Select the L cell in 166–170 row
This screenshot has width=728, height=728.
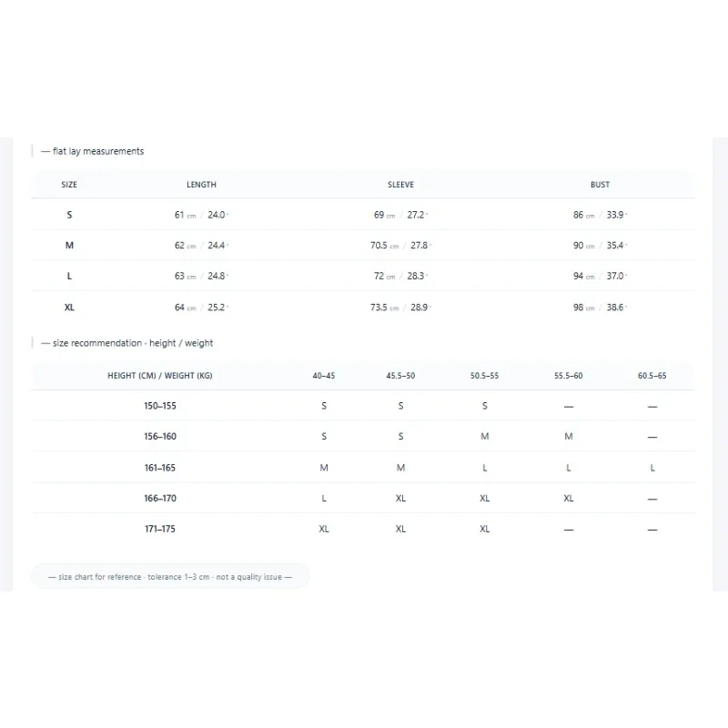324,498
